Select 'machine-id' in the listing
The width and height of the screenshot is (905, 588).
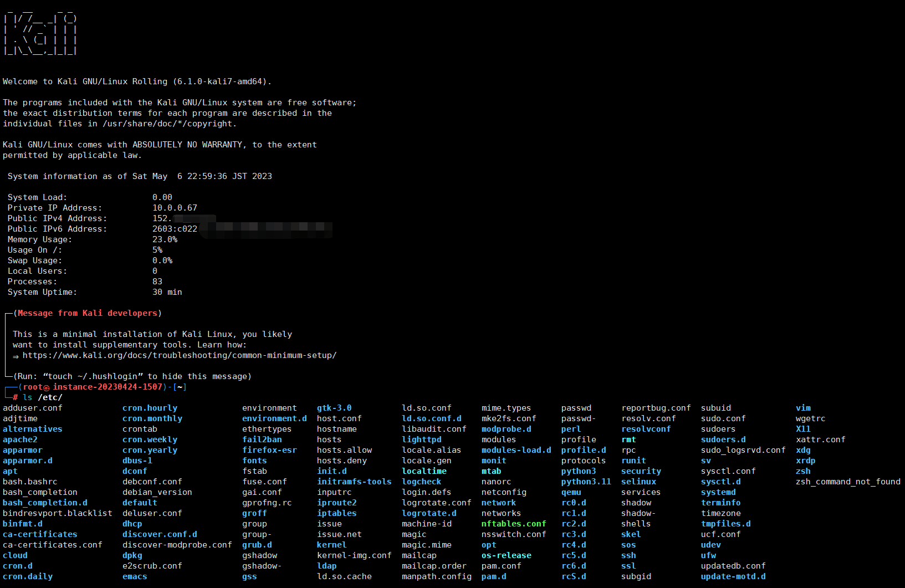point(427,524)
